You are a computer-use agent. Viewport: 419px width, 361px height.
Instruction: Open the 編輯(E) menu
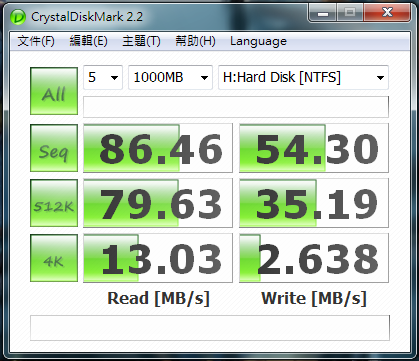tap(88, 41)
